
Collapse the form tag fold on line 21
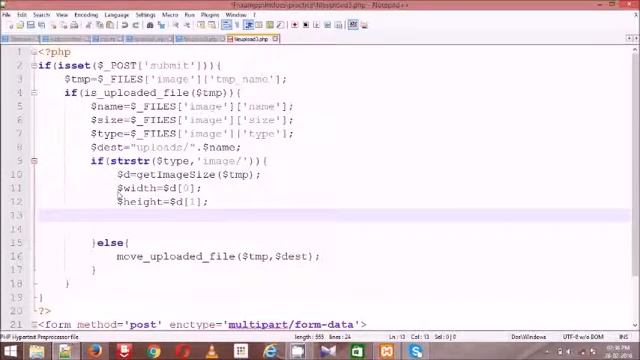[x=34, y=325]
